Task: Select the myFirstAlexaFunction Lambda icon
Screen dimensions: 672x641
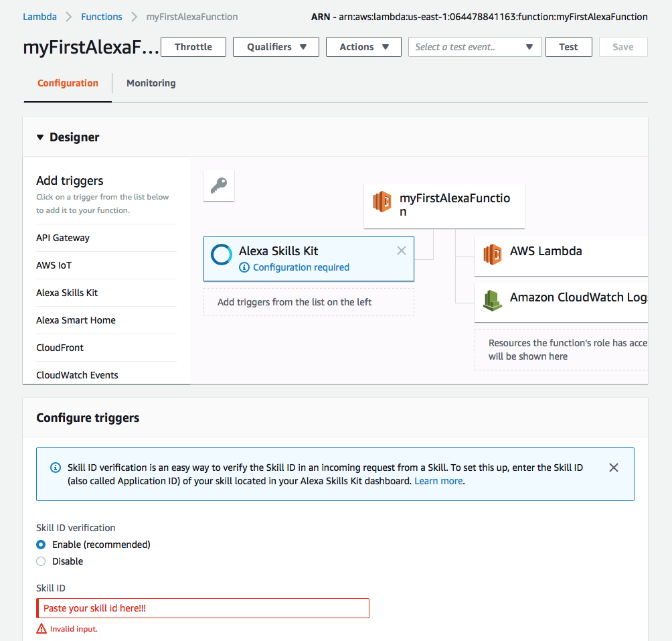Action: (x=382, y=201)
